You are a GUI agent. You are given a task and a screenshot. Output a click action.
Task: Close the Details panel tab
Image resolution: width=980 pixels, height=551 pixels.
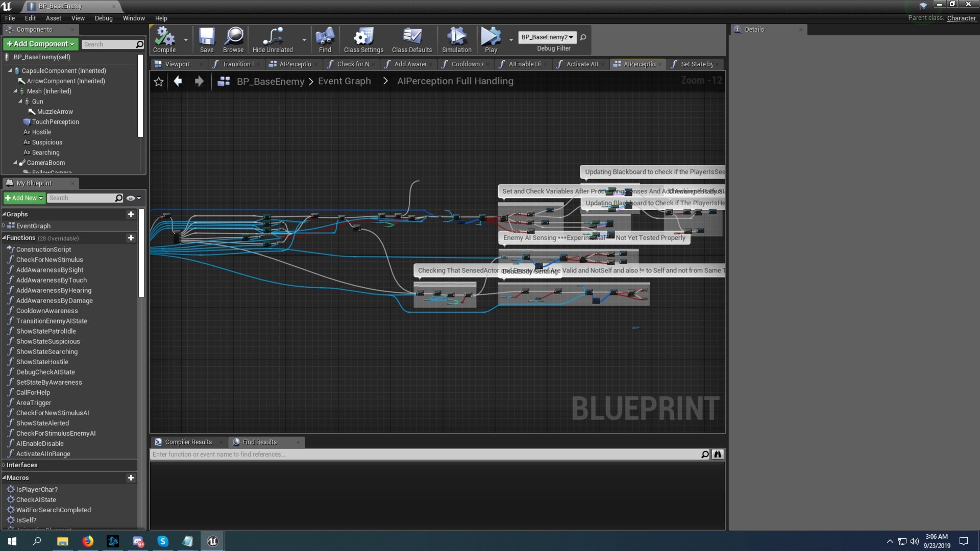[800, 30]
